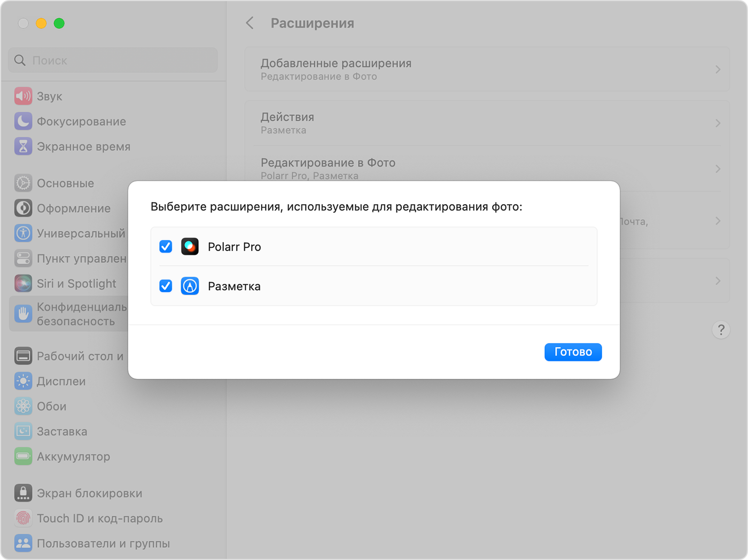Open Touch ID fingerprint icon

coord(23,518)
